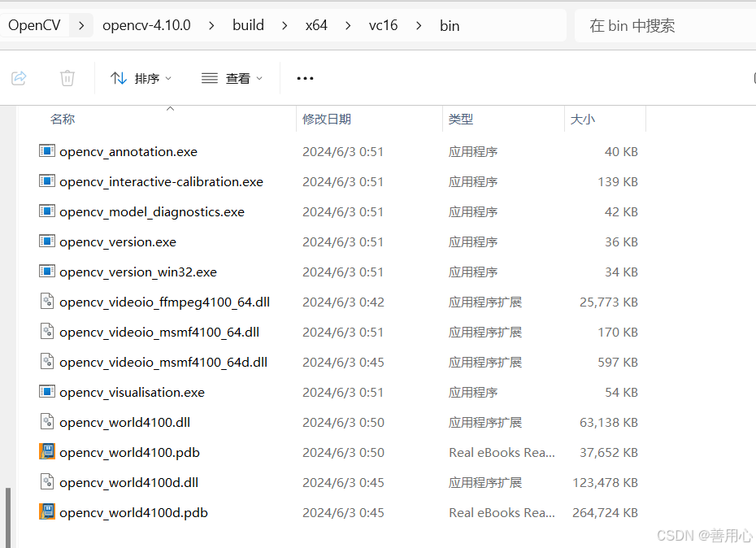Click the delete trash can icon

67,78
